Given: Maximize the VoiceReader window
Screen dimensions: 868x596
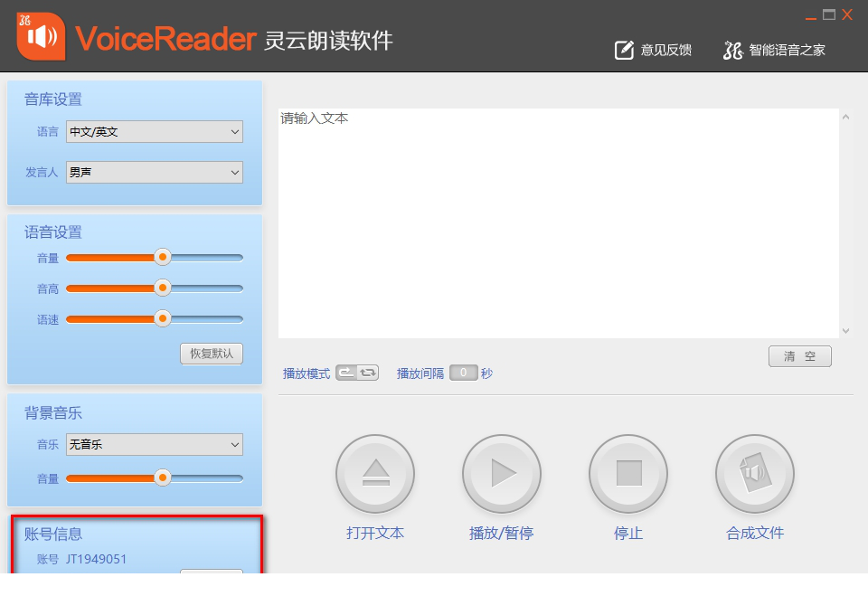Looking at the screenshot, I should [x=829, y=15].
